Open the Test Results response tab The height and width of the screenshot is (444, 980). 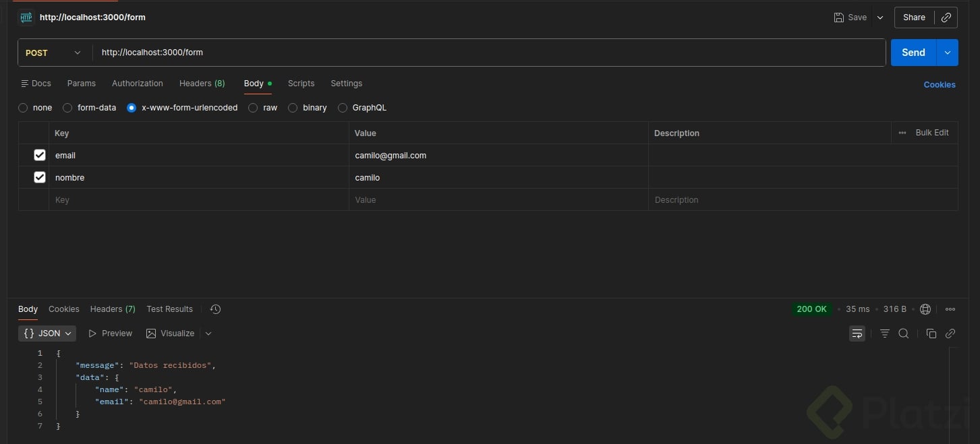point(169,309)
